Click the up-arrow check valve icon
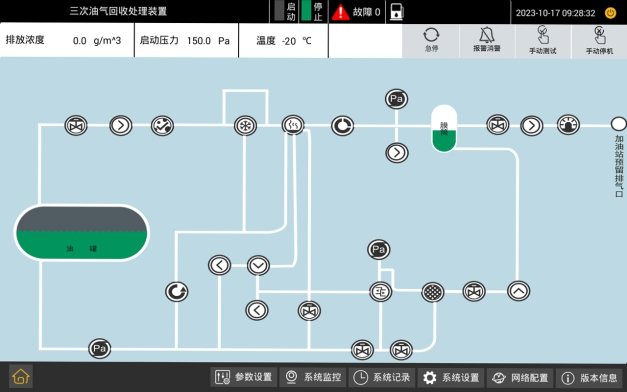627x392 pixels. pos(519,291)
